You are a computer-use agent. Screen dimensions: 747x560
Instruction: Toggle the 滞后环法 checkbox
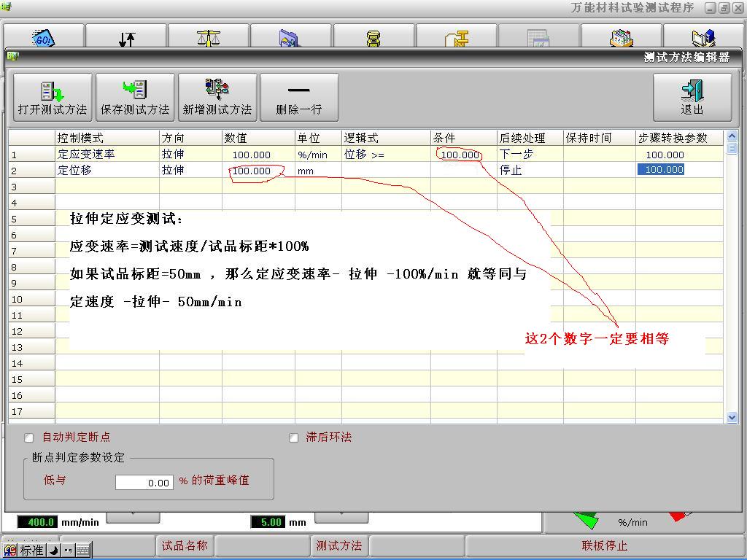[x=294, y=437]
